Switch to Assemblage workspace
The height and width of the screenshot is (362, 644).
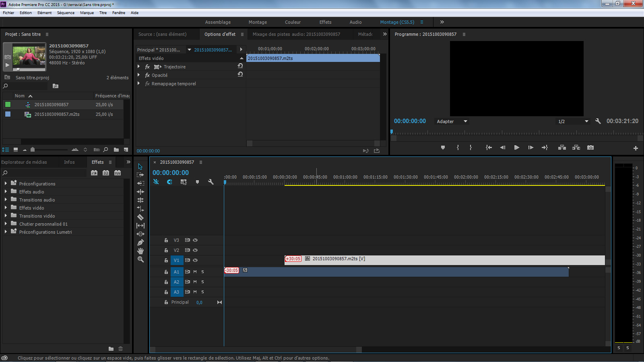(218, 22)
